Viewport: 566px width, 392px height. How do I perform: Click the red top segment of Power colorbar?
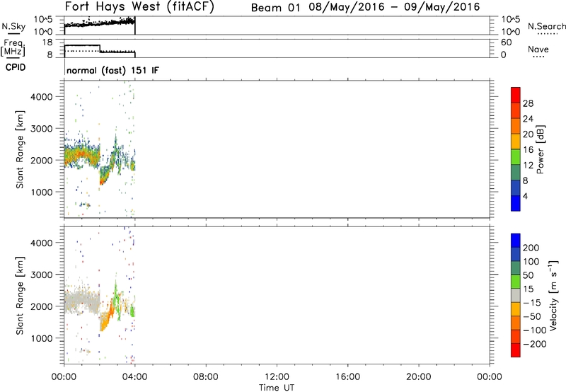[x=516, y=95]
